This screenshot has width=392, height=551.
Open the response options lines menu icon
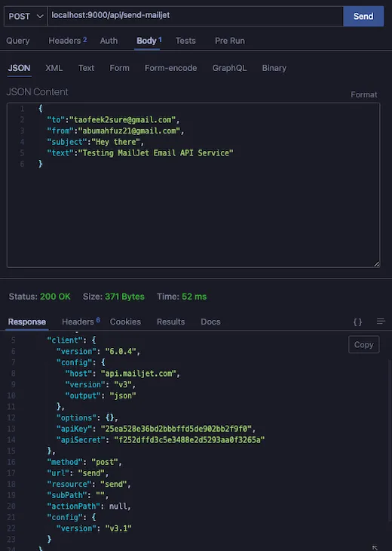pos(381,322)
